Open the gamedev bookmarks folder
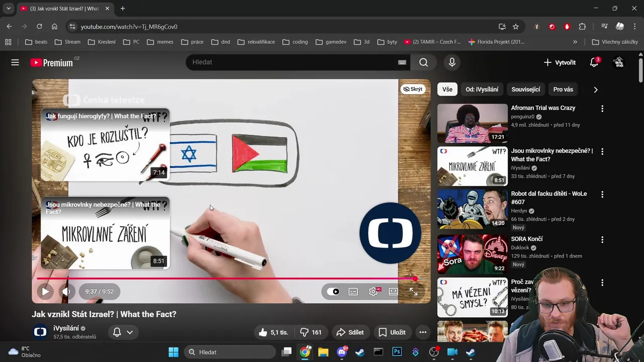This screenshot has height=362, width=644. pos(331,42)
